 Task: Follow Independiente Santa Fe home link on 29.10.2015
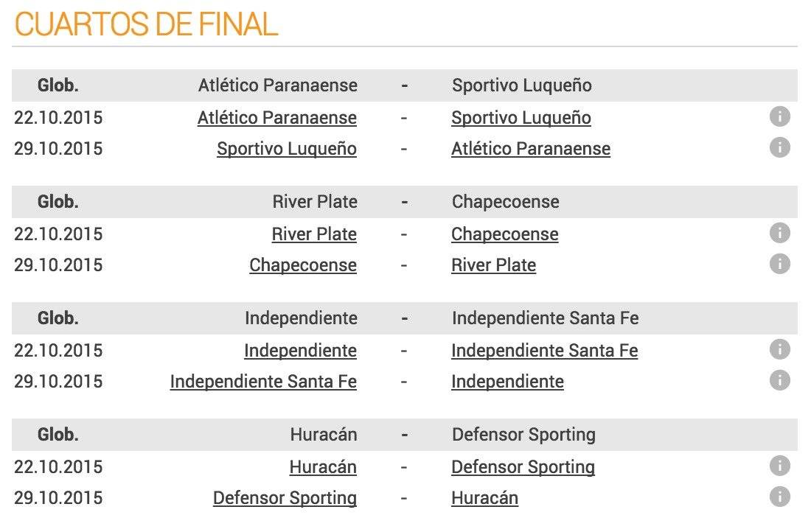[x=263, y=382]
